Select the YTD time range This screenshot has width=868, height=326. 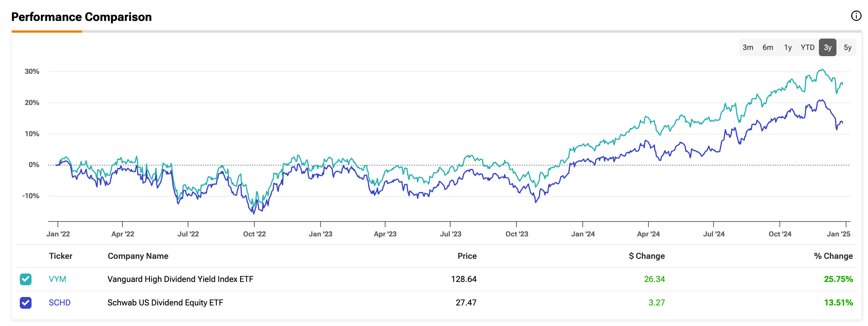pyautogui.click(x=808, y=47)
